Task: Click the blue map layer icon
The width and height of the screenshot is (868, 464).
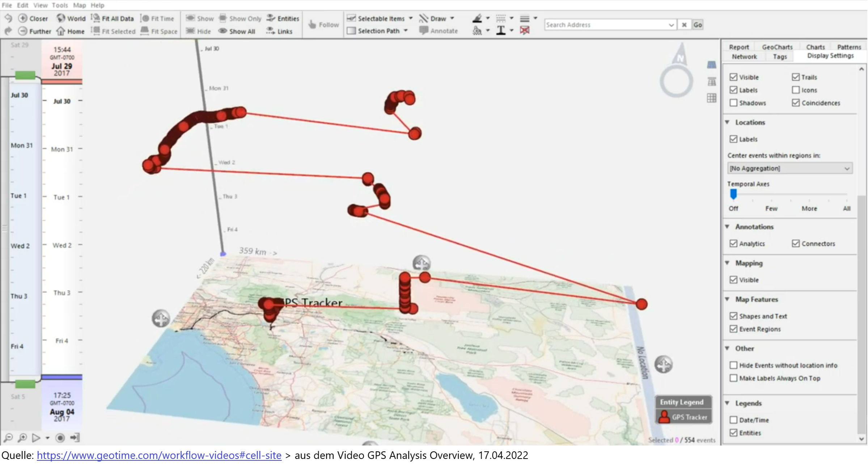Action: (x=711, y=65)
